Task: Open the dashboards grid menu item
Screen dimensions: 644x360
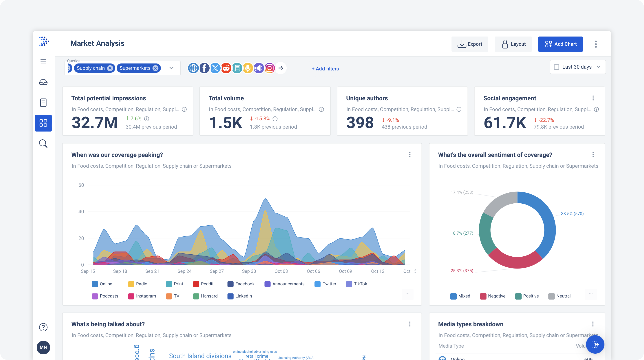Action: pos(43,123)
